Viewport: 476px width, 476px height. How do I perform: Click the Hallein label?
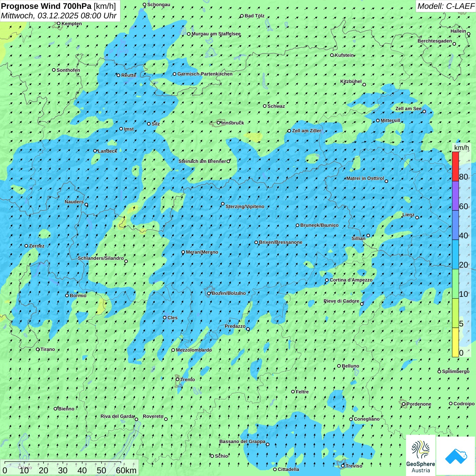(x=458, y=31)
